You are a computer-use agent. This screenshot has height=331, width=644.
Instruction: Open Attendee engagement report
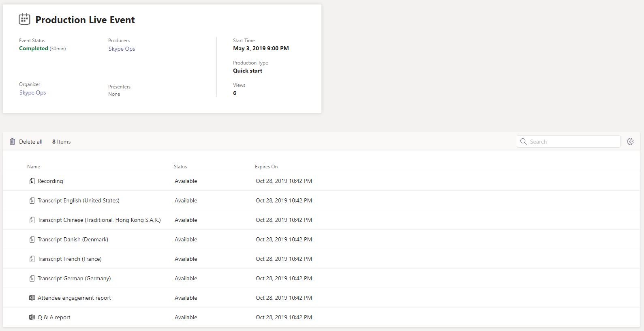click(74, 298)
